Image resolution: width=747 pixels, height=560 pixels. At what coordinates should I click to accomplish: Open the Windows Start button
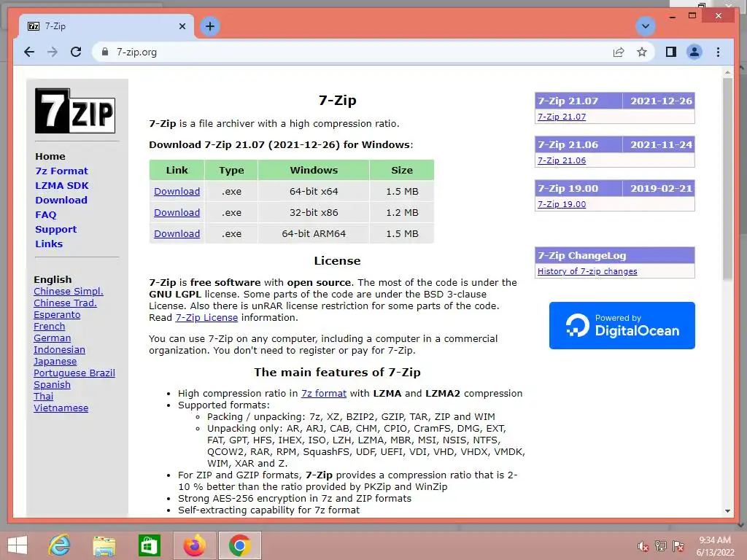[x=18, y=545]
